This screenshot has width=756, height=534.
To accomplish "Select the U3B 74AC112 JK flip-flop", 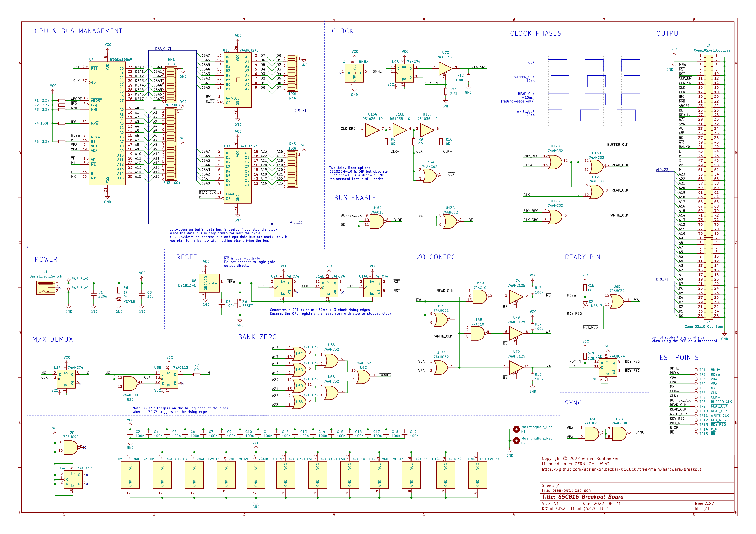I will coord(169,379).
